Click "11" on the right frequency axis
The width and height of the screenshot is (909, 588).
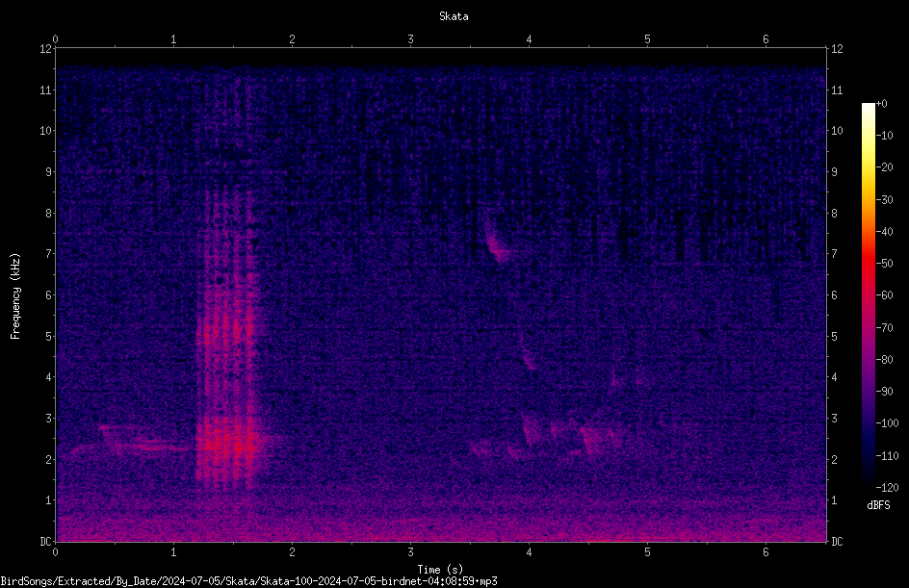point(837,89)
